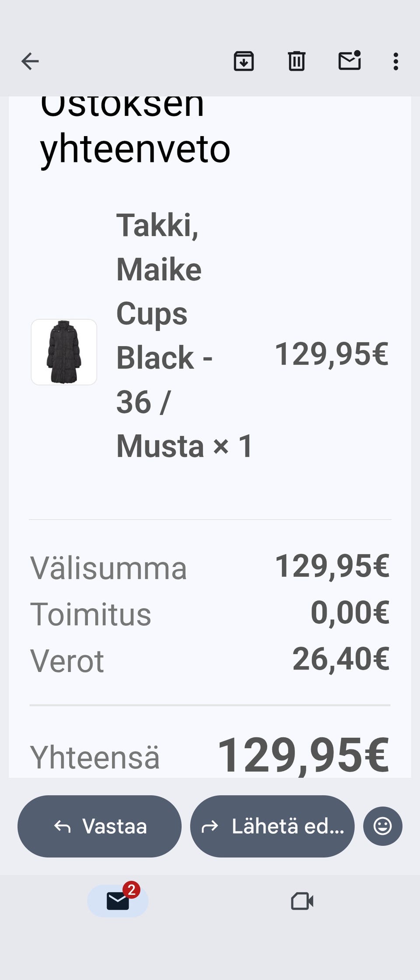The width and height of the screenshot is (420, 980).
Task: Tap the Yhteensä total amount
Action: pos(303,755)
